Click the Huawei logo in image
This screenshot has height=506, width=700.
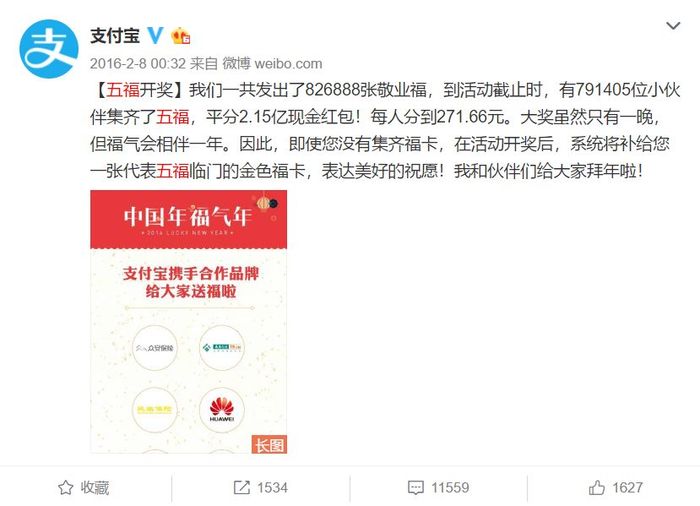[222, 410]
